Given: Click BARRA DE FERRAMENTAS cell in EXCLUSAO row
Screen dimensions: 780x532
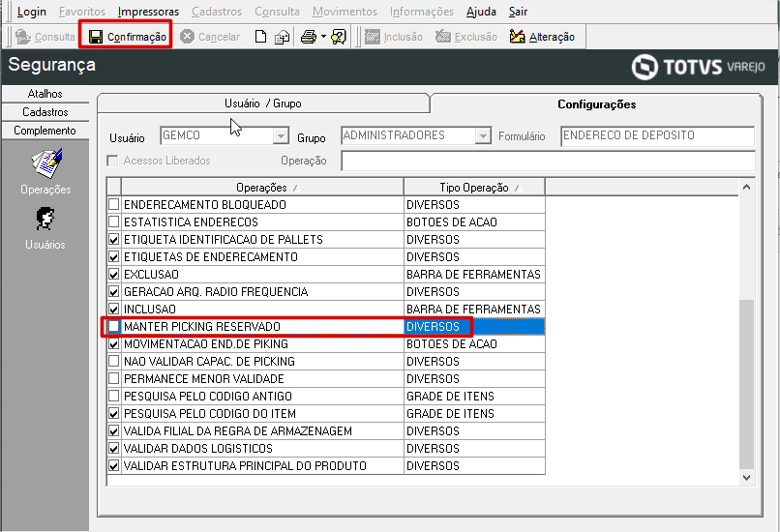Looking at the screenshot, I should (x=474, y=274).
